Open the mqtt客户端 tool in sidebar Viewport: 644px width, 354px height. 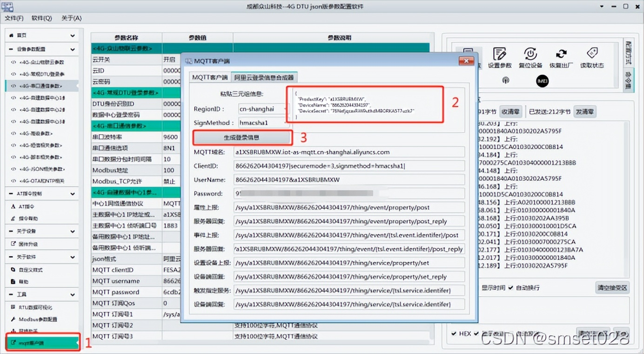tap(42, 343)
